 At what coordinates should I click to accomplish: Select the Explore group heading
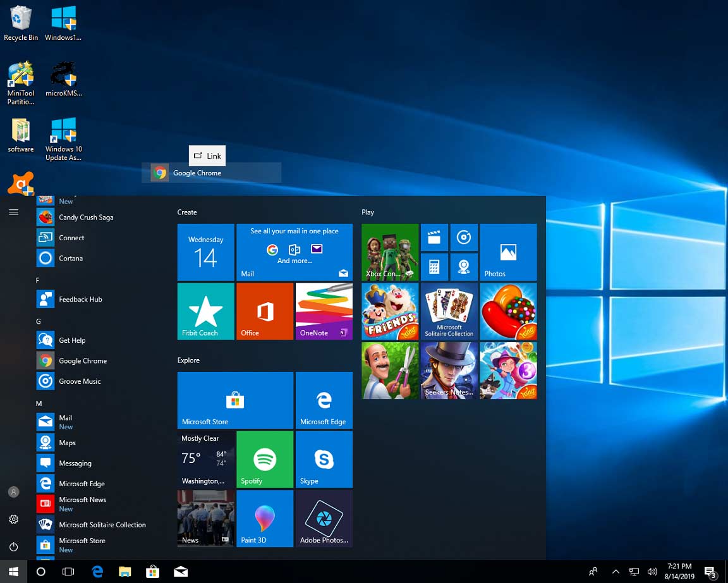(188, 360)
